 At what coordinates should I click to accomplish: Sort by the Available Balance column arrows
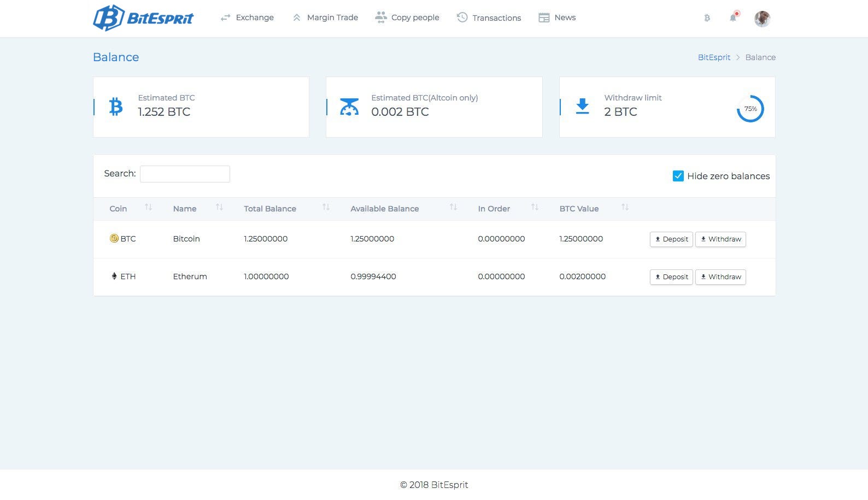click(453, 207)
